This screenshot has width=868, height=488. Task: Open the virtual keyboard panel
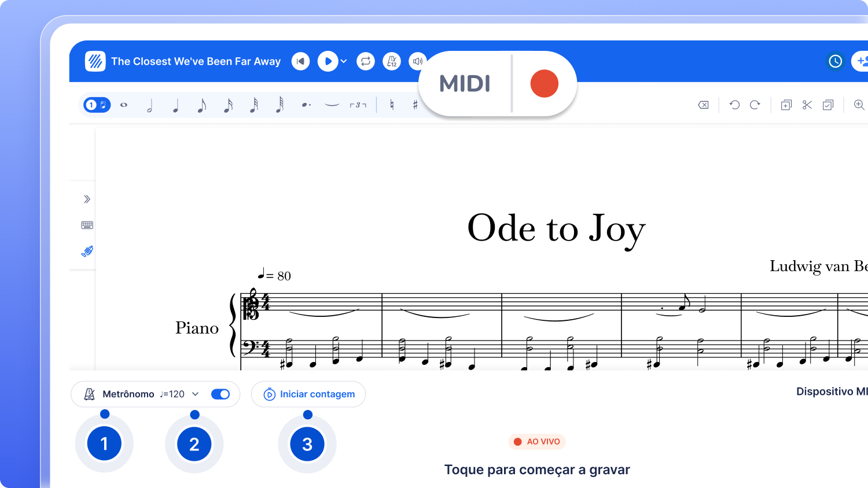point(87,225)
